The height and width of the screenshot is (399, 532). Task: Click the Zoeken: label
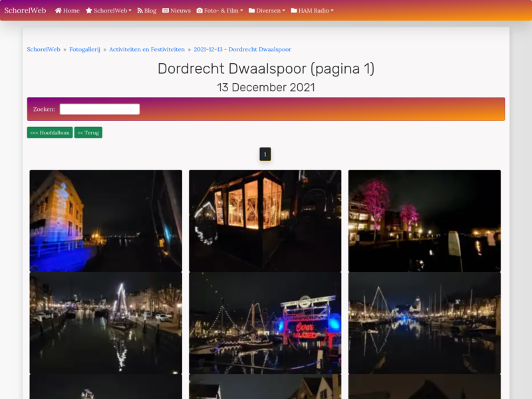[44, 109]
